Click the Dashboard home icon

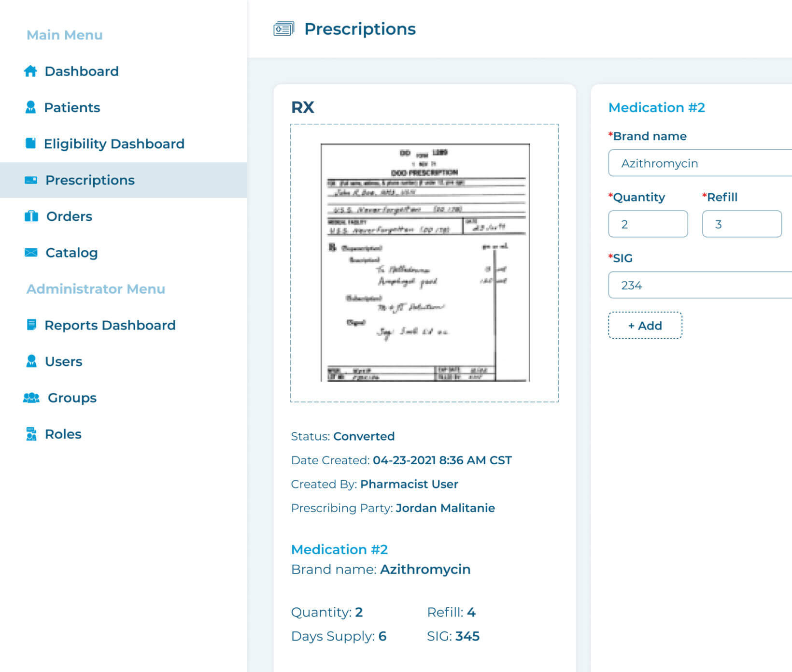click(x=30, y=71)
